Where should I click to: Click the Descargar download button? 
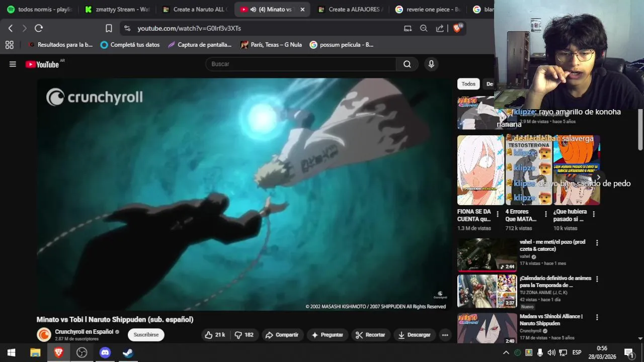coord(415,335)
